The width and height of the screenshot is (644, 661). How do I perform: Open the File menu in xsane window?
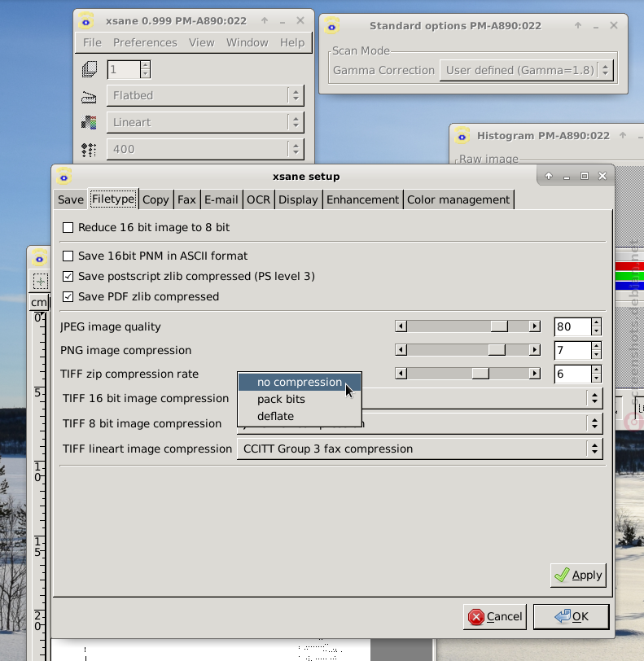click(x=92, y=42)
